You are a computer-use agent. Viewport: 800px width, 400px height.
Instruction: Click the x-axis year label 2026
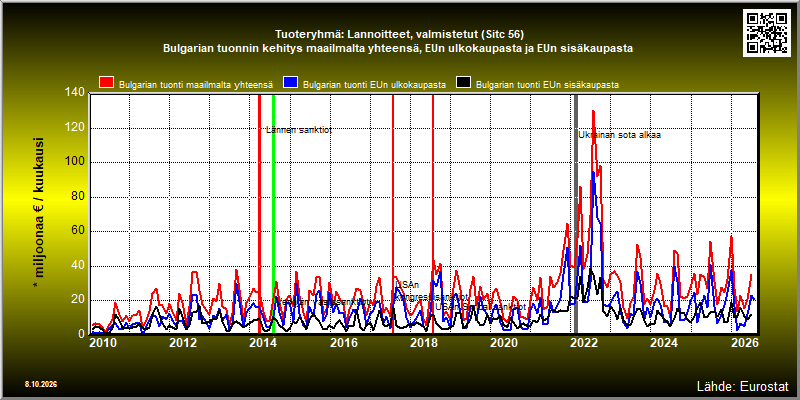745,343
